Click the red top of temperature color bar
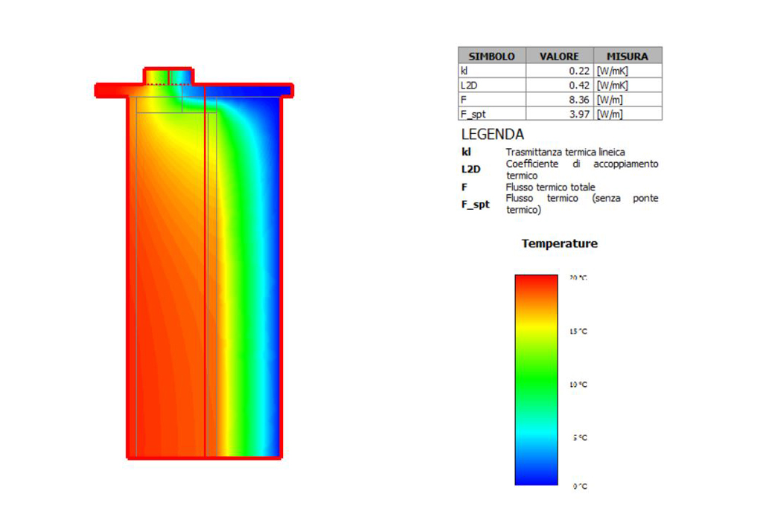Image resolution: width=763 pixels, height=532 pixels. pyautogui.click(x=536, y=284)
